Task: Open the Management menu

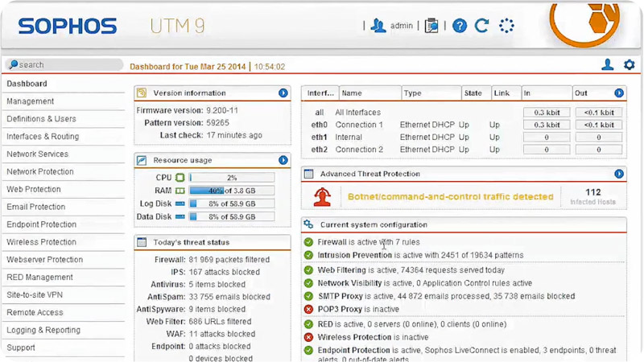Action: click(30, 101)
